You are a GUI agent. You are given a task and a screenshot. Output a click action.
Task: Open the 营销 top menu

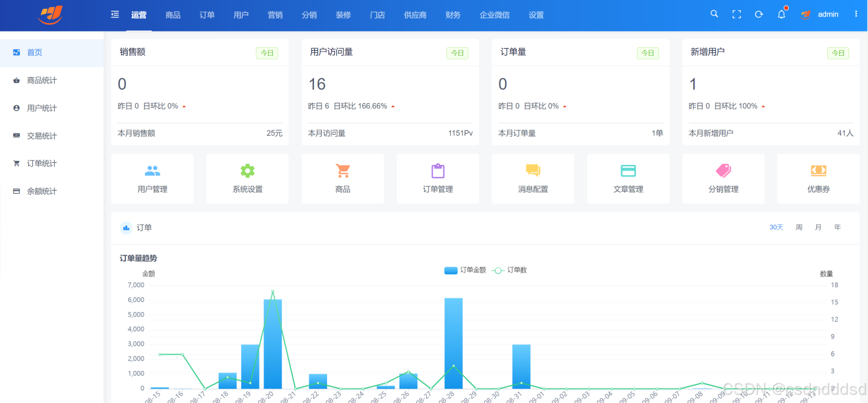coord(275,15)
